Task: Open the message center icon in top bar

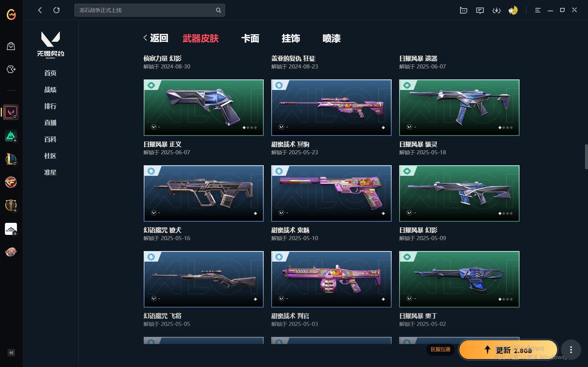Action: click(480, 10)
